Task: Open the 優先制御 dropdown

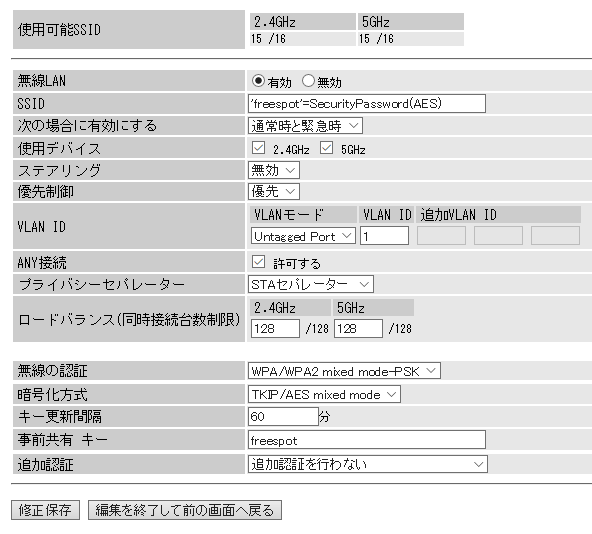Action: [x=274, y=191]
